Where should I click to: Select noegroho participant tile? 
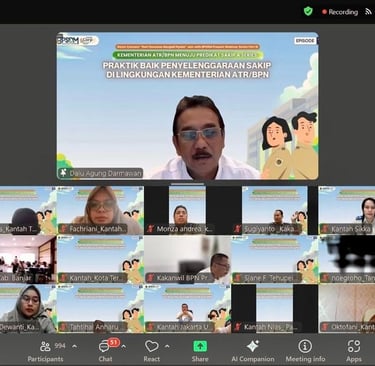point(347,259)
